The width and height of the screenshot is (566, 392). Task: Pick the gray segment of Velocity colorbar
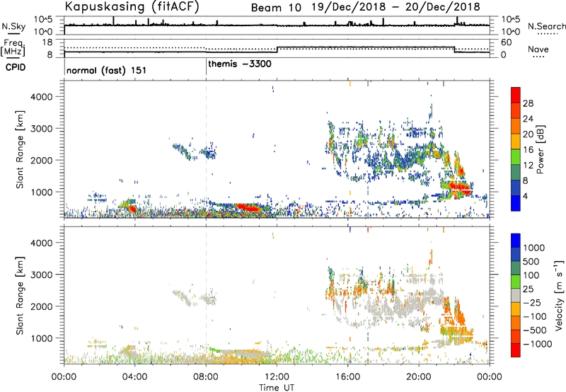click(x=516, y=296)
